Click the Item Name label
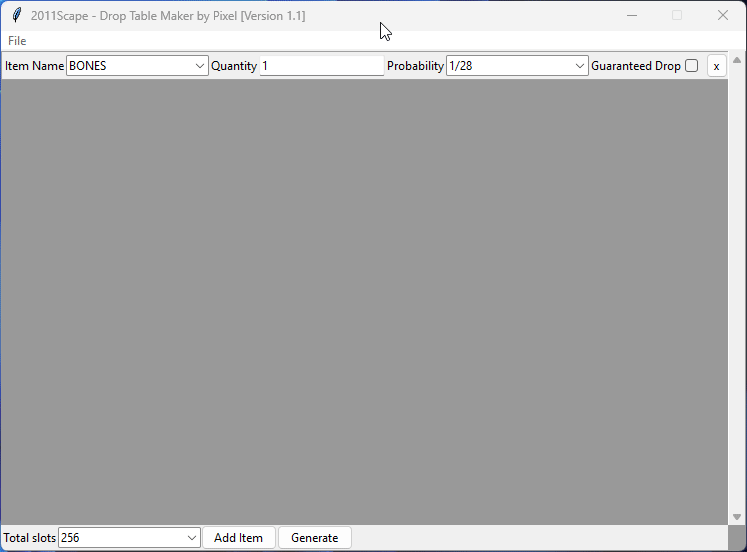 (x=34, y=66)
